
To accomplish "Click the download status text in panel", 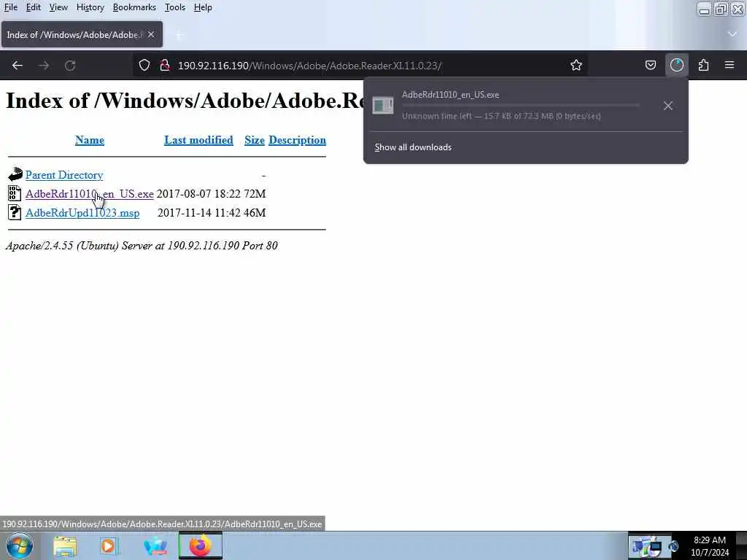I will pos(501,116).
